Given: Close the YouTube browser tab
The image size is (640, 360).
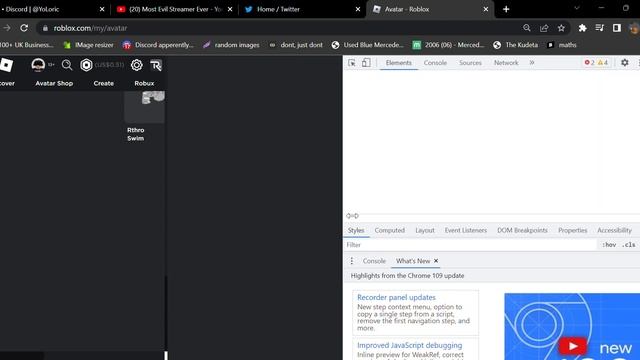Looking at the screenshot, I should point(230,9).
